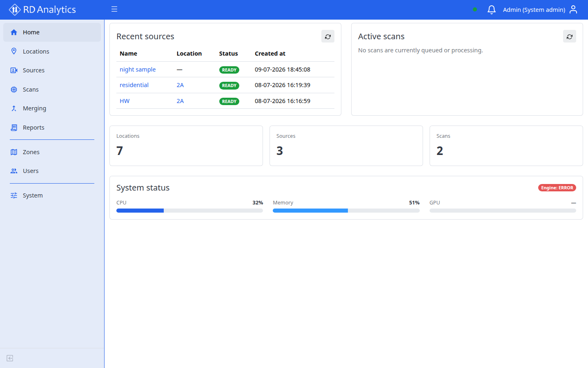588x368 pixels.
Task: Click the Status column header
Action: coord(228,54)
